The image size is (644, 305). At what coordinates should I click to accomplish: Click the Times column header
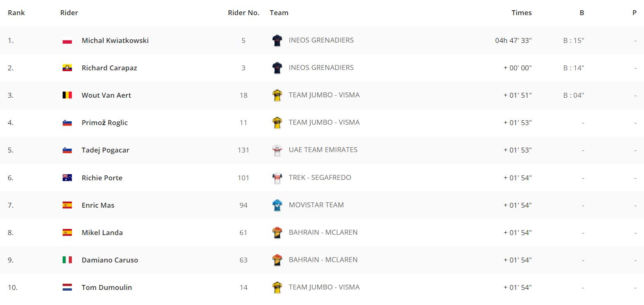point(522,13)
